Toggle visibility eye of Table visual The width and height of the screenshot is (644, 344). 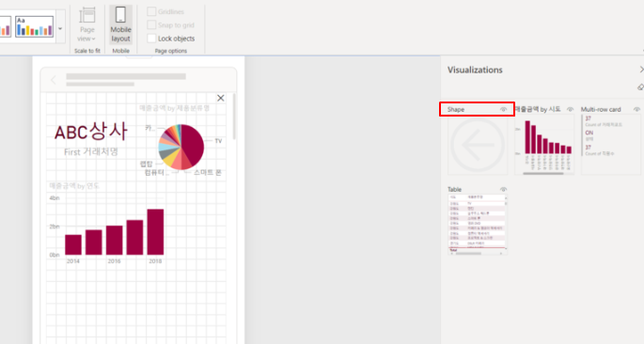pyautogui.click(x=503, y=189)
